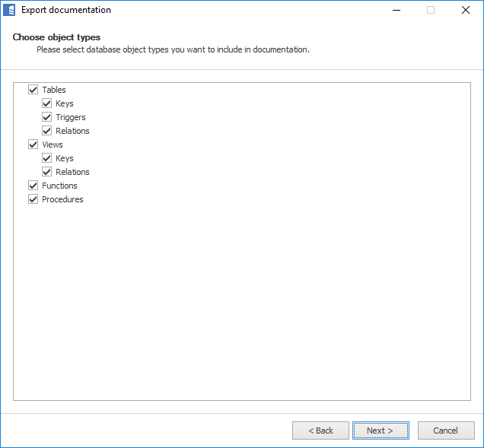Image resolution: width=484 pixels, height=448 pixels.
Task: Select the Triggers tree label
Action: (71, 117)
